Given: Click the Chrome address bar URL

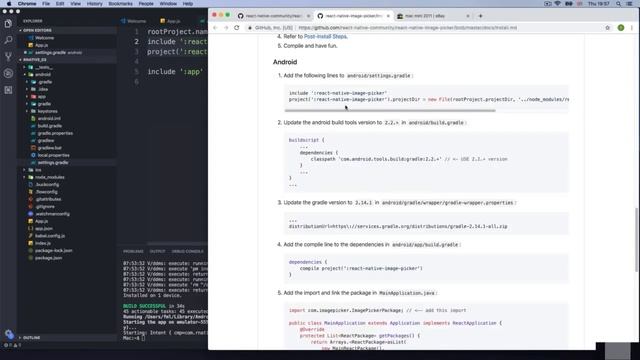Looking at the screenshot, I should [407, 28].
